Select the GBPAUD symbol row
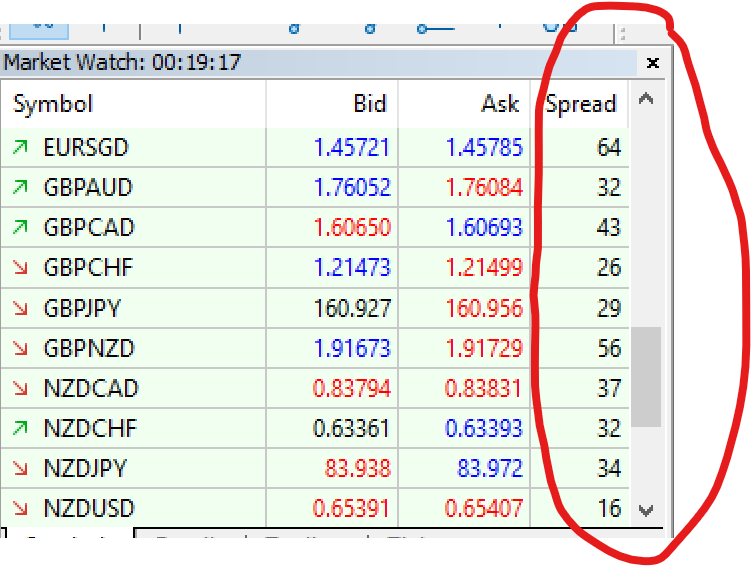 pyautogui.click(x=315, y=187)
